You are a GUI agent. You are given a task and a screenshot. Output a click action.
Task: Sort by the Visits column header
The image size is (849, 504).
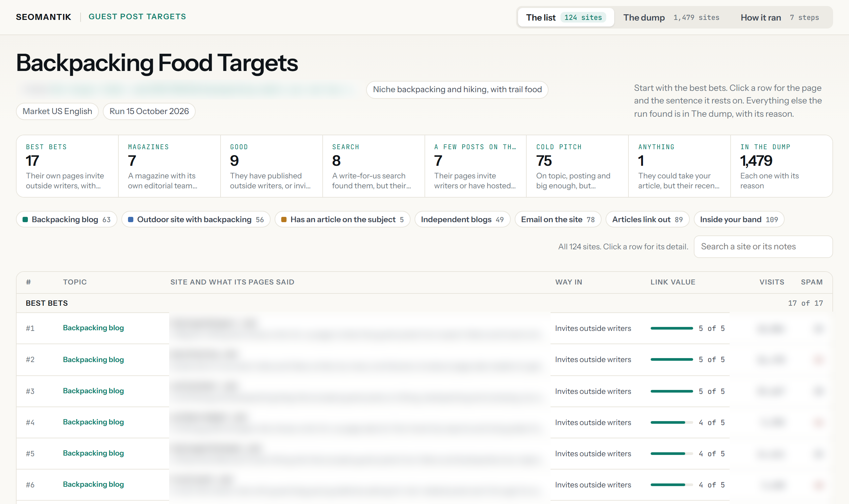point(772,282)
